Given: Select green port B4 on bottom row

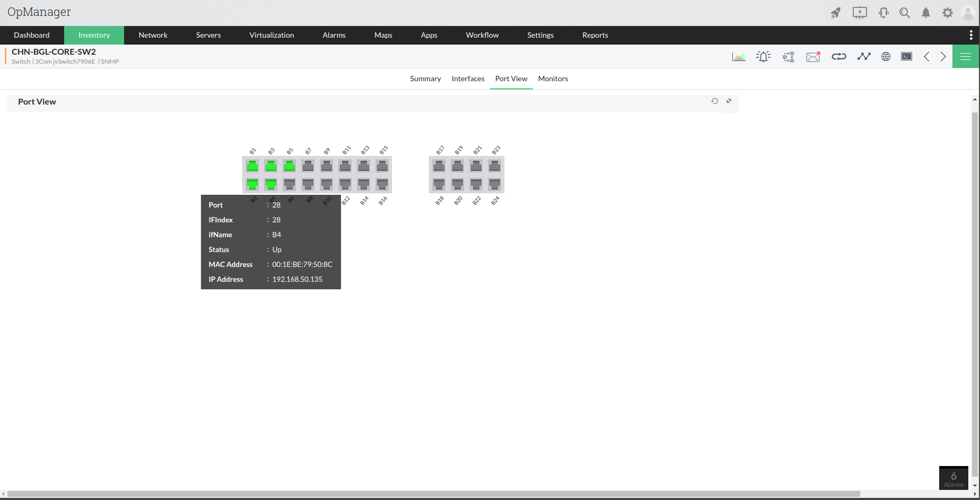Looking at the screenshot, I should (x=271, y=184).
